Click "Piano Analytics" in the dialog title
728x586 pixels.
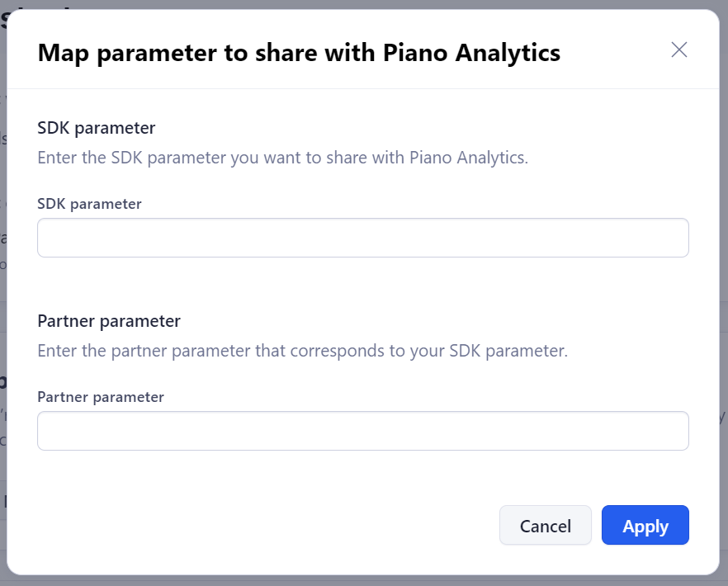coord(471,53)
